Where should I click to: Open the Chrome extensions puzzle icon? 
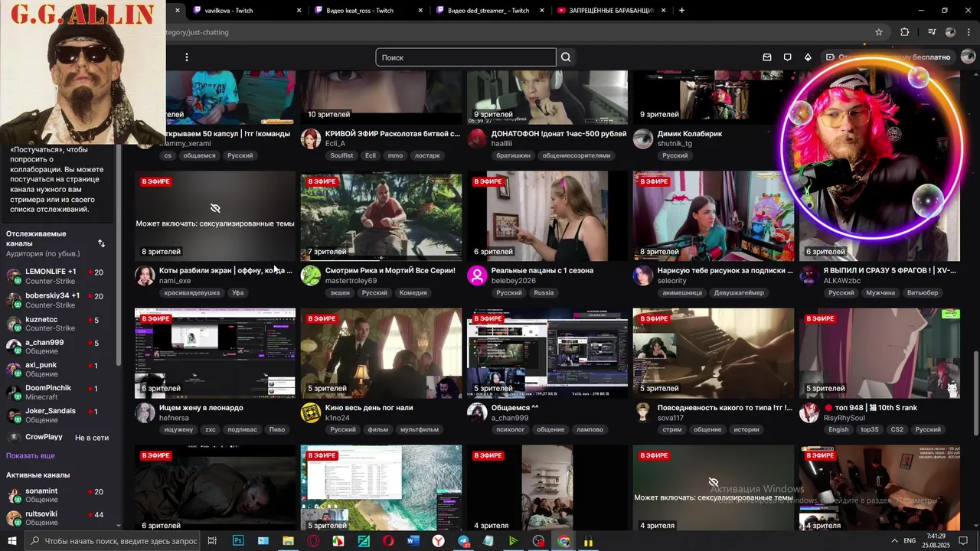pos(905,32)
